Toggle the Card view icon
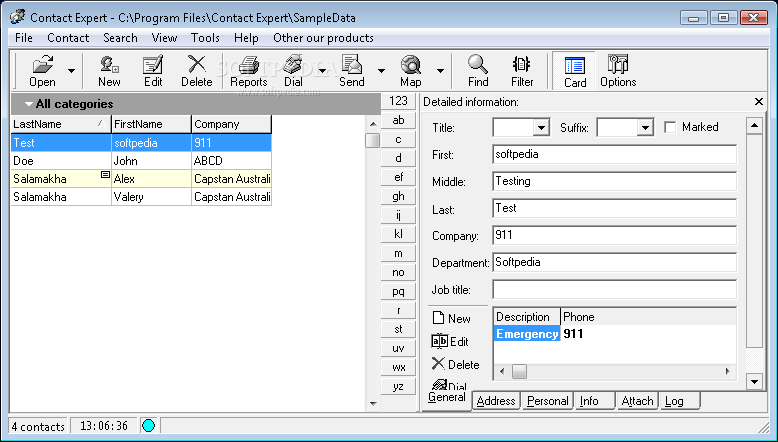Screen dimensions: 778x442 [x=575, y=65]
